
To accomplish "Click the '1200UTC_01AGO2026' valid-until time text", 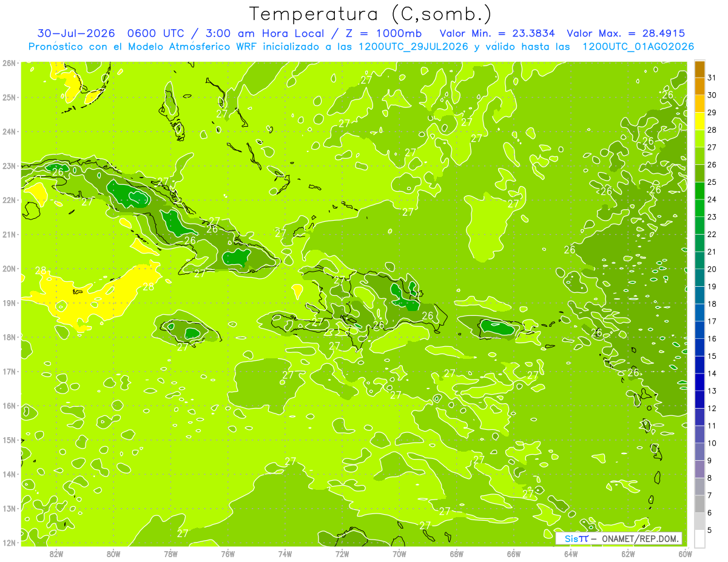I will pyautogui.click(x=638, y=46).
